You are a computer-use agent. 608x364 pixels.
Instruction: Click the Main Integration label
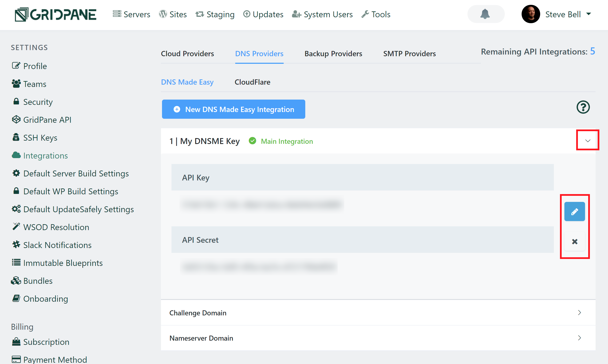pos(287,141)
